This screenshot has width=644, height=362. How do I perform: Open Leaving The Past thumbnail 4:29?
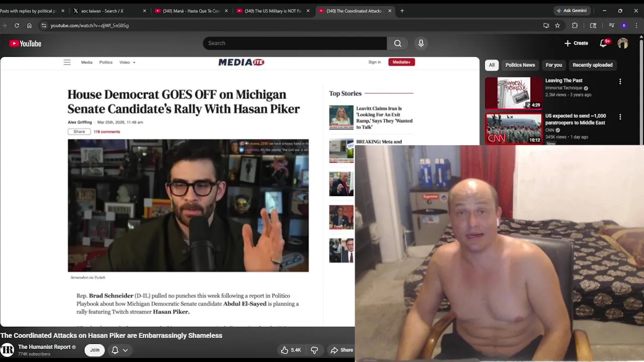click(514, 93)
